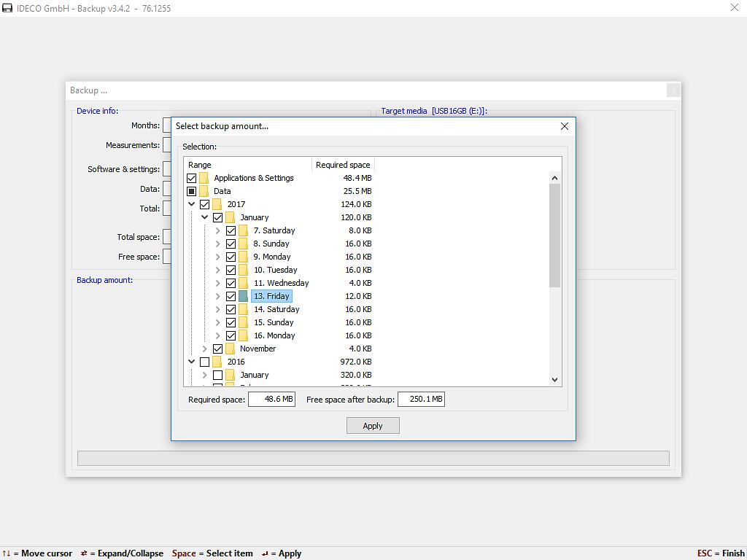Viewport: 747px width, 560px height.
Task: Expand the November month node
Action: click(x=205, y=349)
